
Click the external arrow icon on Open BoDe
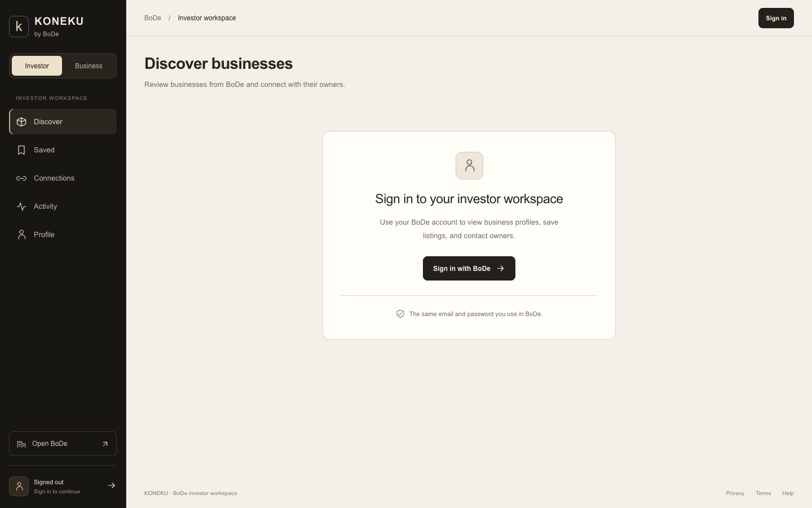(x=105, y=444)
